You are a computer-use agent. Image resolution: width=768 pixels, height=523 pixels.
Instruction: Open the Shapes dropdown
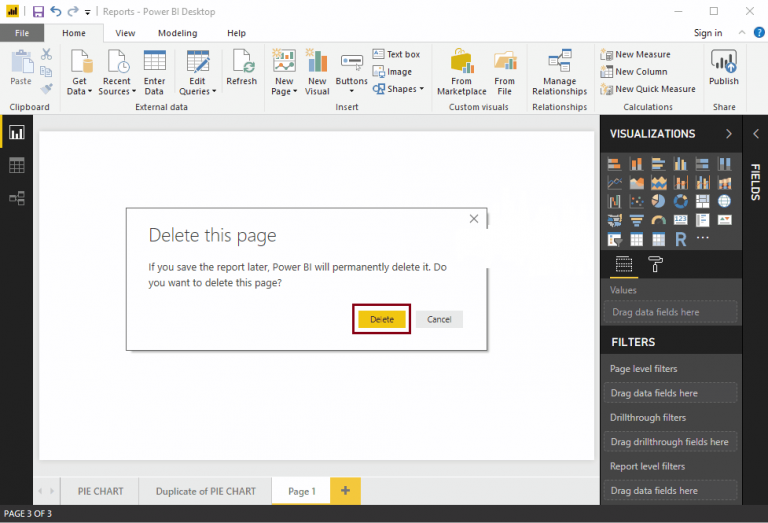(x=398, y=89)
